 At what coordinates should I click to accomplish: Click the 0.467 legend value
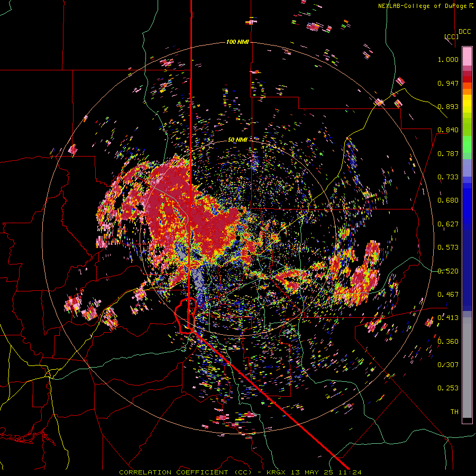click(x=448, y=295)
